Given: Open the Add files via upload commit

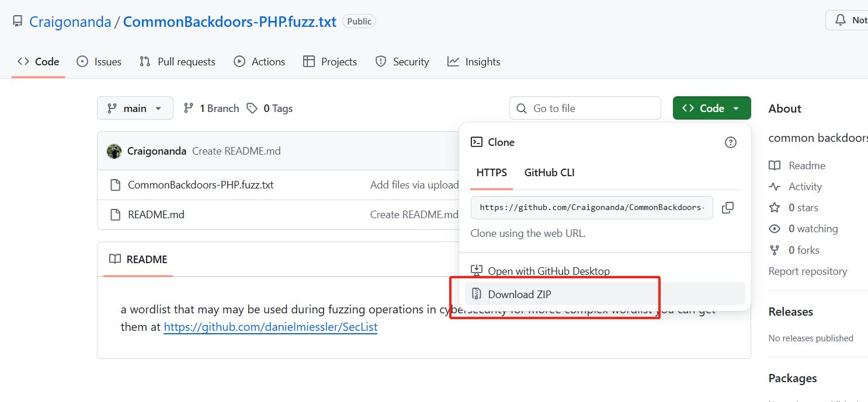Looking at the screenshot, I should point(414,185).
